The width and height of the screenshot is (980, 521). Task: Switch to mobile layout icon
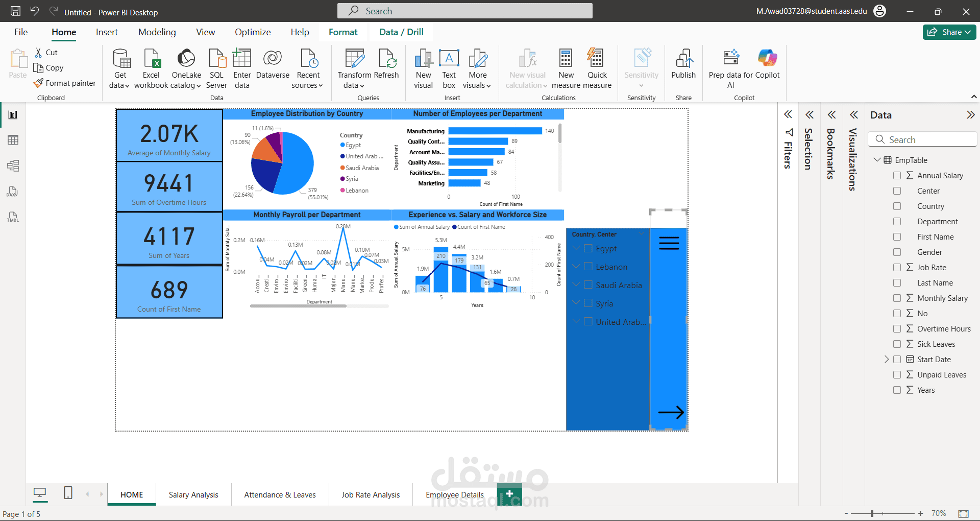coord(68,493)
